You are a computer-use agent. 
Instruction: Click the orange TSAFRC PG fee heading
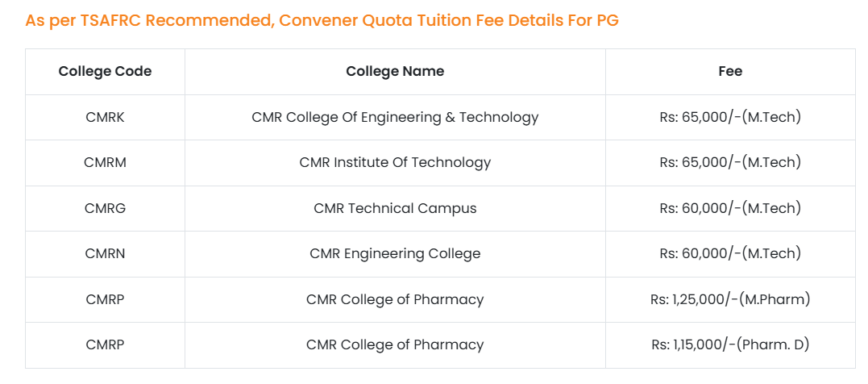tap(322, 20)
